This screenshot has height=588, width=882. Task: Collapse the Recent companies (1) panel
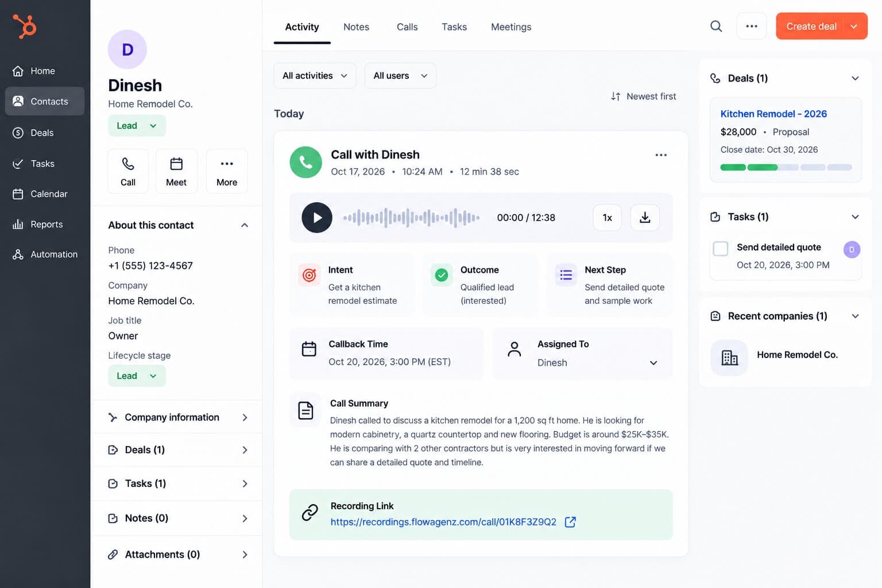coord(855,316)
